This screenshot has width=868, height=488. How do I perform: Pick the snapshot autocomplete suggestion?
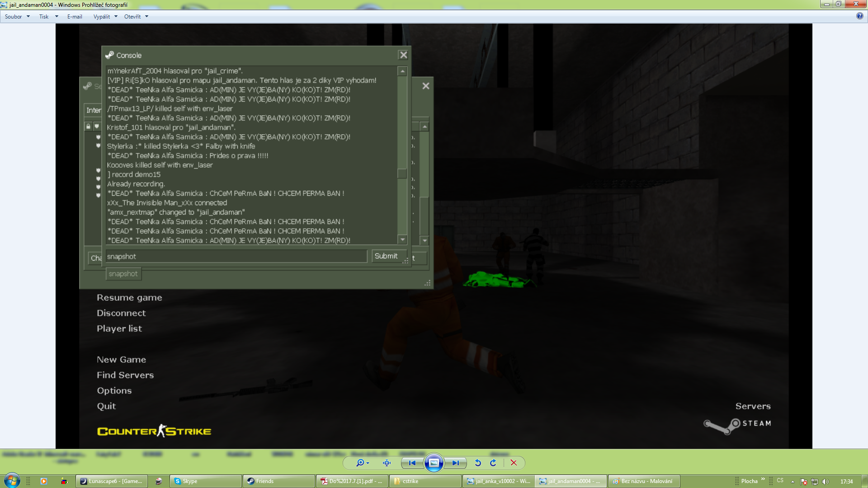tap(123, 274)
